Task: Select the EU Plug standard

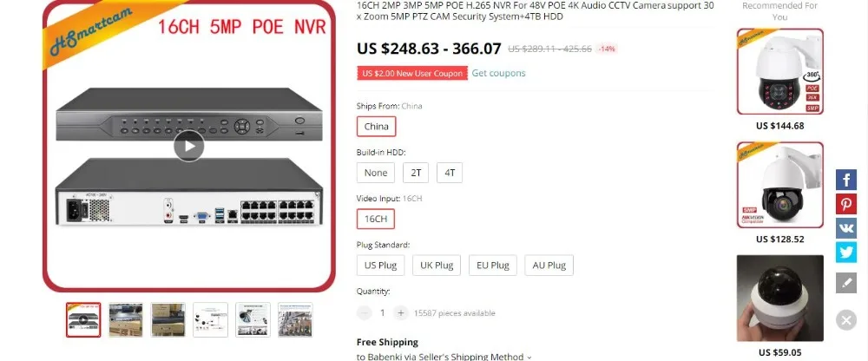Action: coord(493,266)
